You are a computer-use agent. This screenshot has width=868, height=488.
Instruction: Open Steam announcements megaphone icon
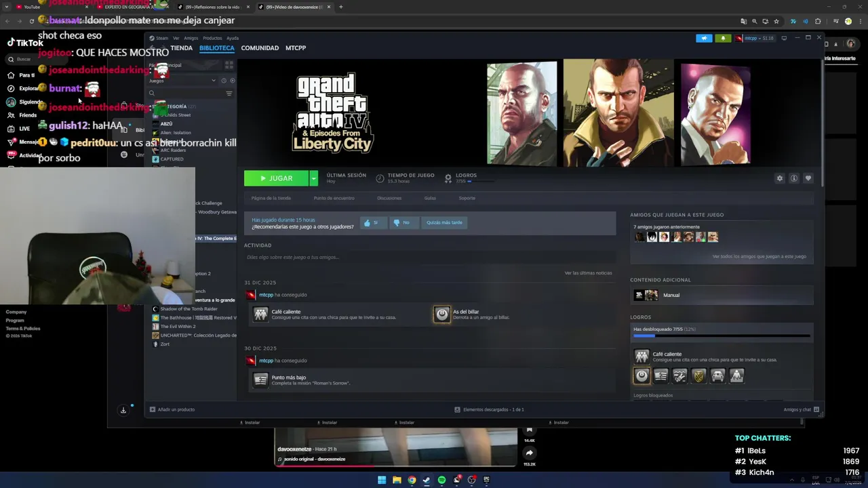pyautogui.click(x=704, y=38)
